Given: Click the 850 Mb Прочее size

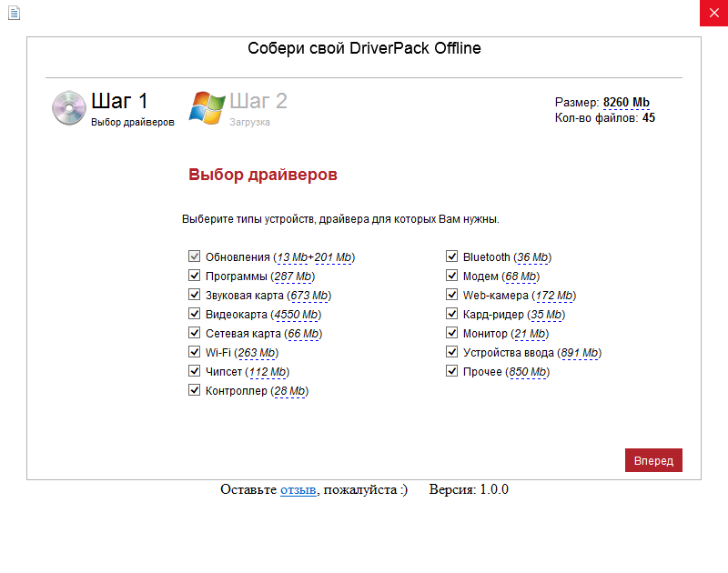Looking at the screenshot, I should tap(528, 372).
